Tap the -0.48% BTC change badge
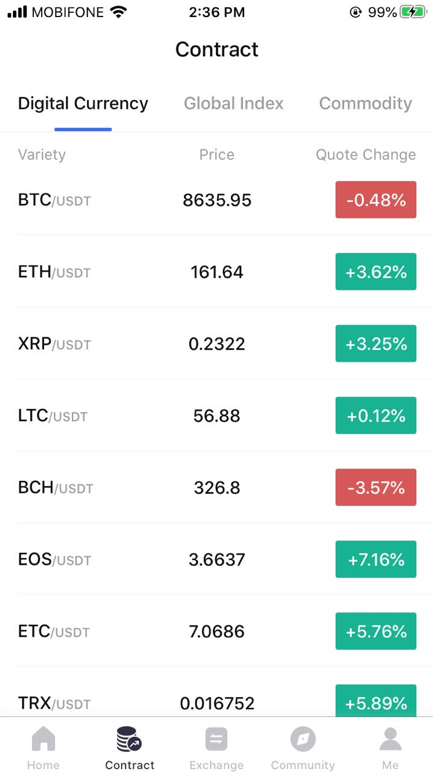This screenshot has width=433, height=772. click(376, 200)
